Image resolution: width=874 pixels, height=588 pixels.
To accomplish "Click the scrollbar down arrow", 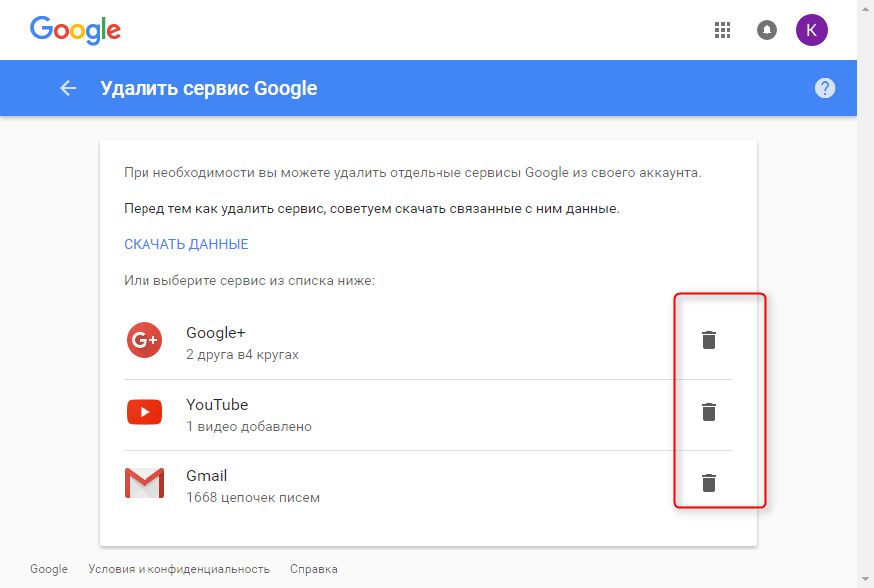I will click(x=865, y=580).
